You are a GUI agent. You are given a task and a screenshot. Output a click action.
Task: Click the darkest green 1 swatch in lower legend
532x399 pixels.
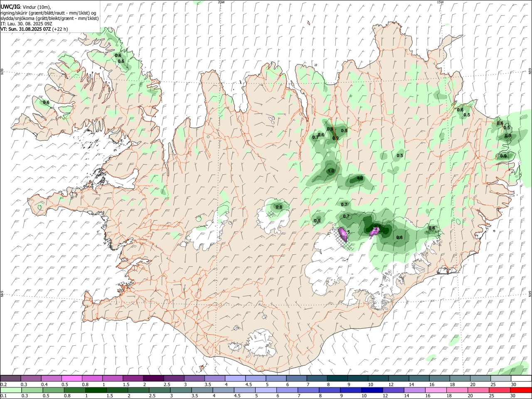pyautogui.click(x=96, y=390)
